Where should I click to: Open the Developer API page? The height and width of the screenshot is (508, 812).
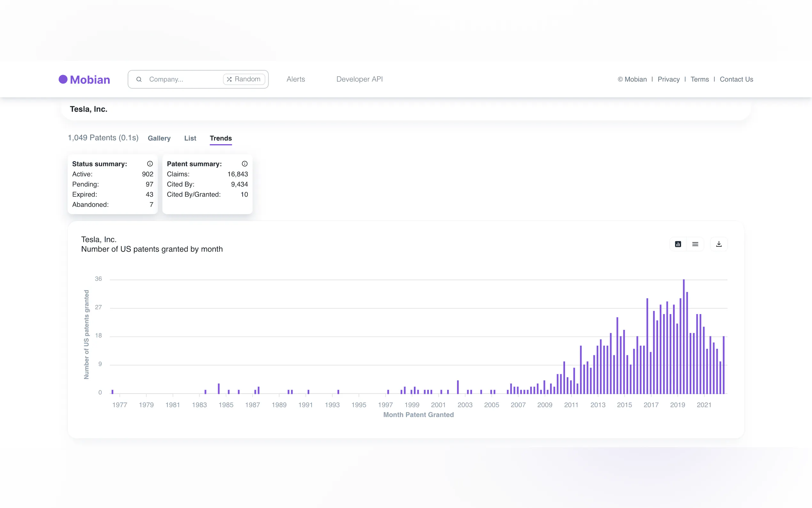pyautogui.click(x=360, y=79)
